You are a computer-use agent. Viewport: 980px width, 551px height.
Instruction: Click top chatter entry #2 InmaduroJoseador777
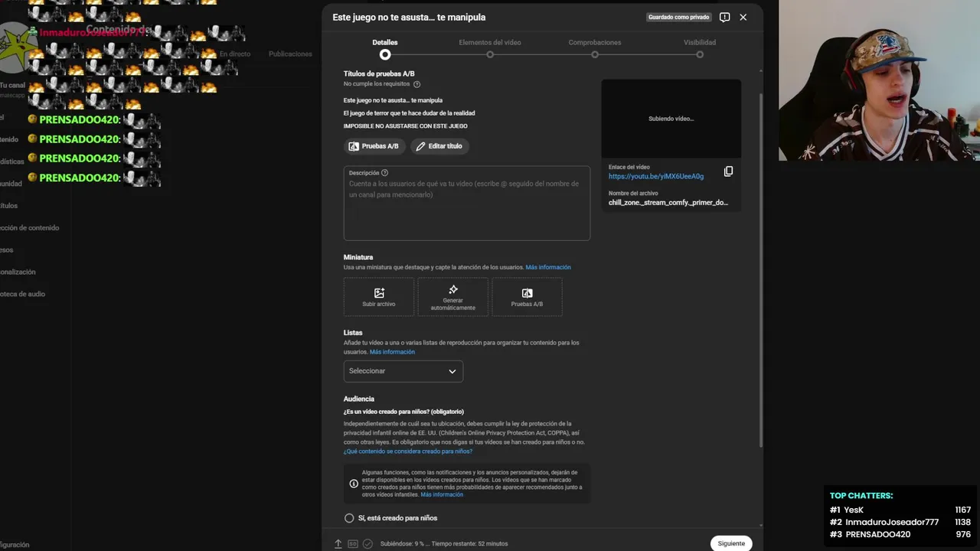coord(900,522)
